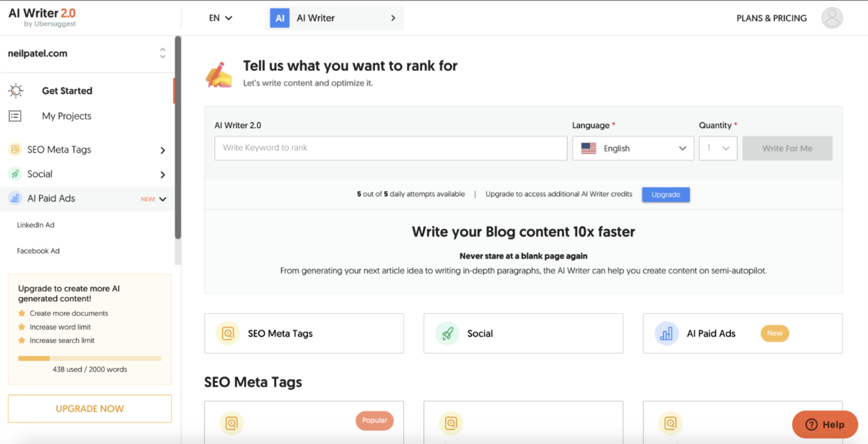Click the Social rocket icon in sidebar

(x=15, y=174)
